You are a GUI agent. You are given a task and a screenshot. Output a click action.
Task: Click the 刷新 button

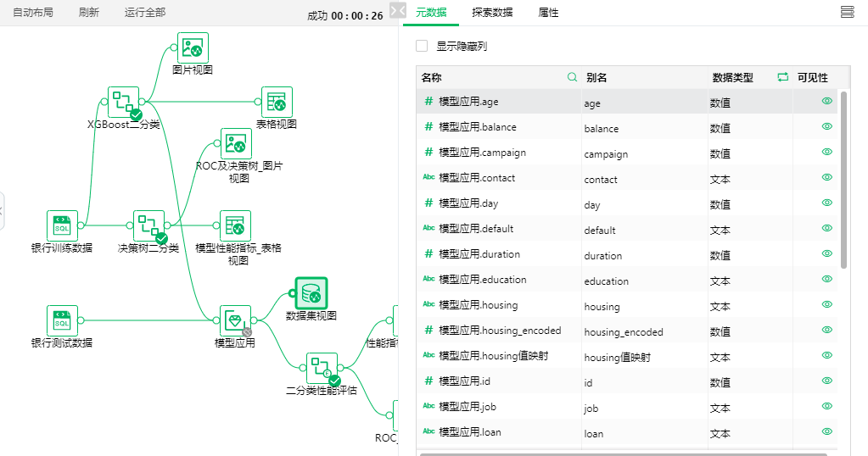pyautogui.click(x=89, y=12)
